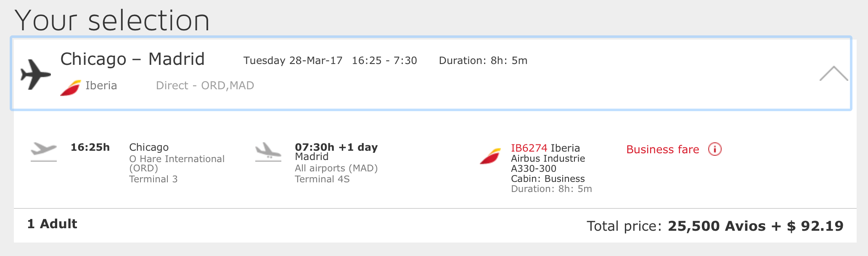The height and width of the screenshot is (256, 868).
Task: Click the departure plane icon
Action: point(44,152)
